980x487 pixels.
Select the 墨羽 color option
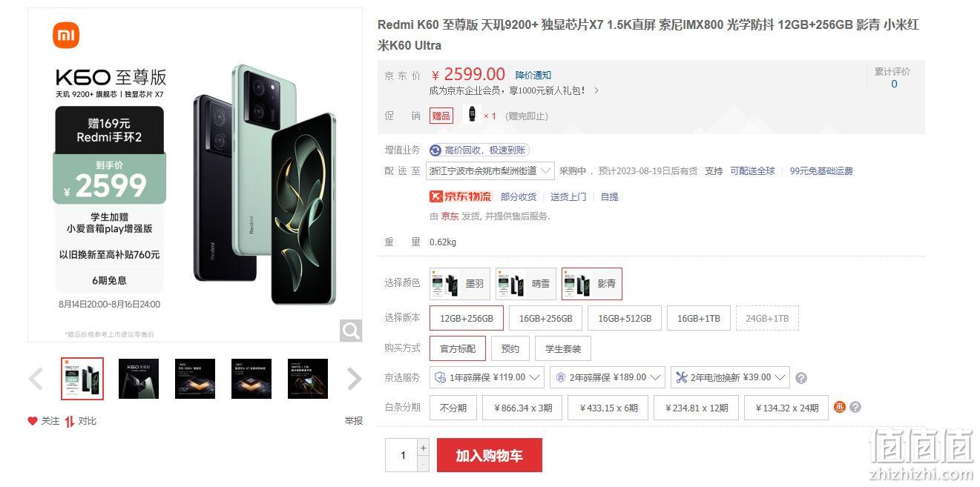[x=460, y=284]
